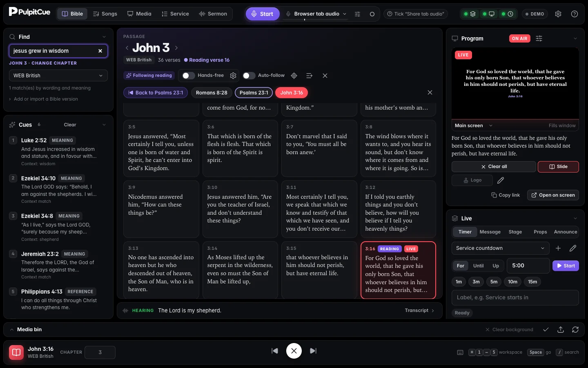The image size is (588, 368).
Task: Select the Up timer mode
Action: [x=496, y=266]
